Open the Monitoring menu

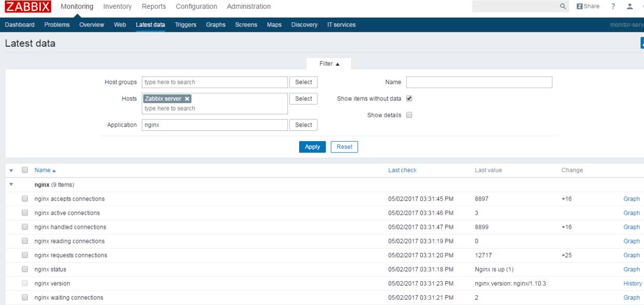[x=77, y=7]
